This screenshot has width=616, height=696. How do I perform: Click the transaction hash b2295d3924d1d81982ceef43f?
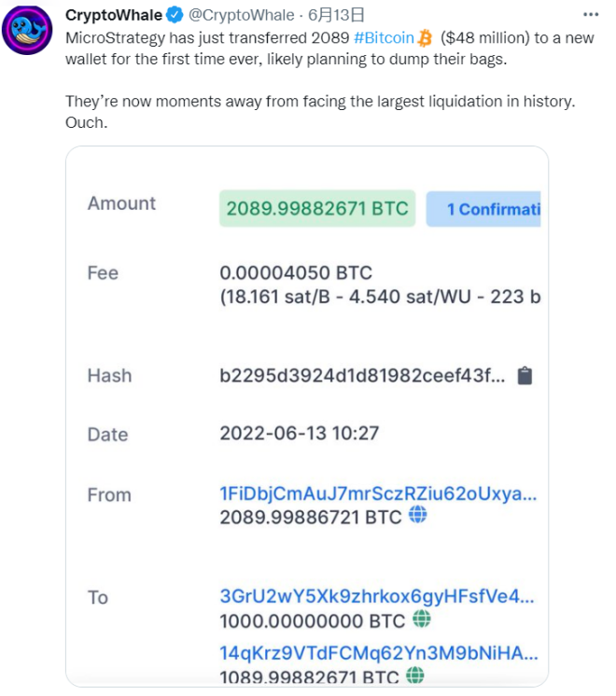[362, 375]
